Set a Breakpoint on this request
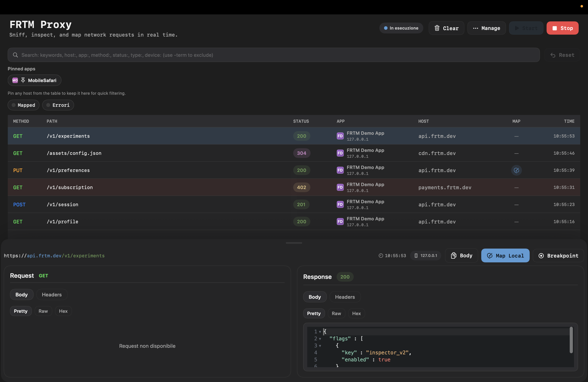 [x=558, y=256]
